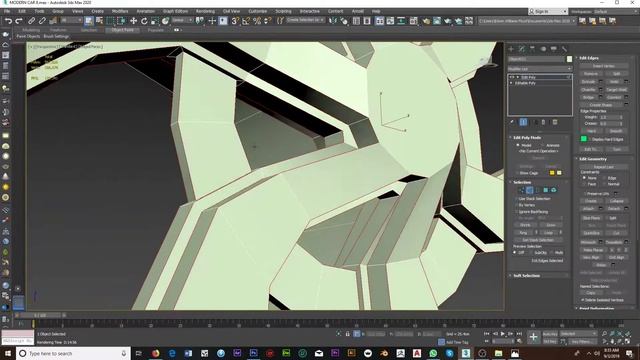Screen dimensions: 640x360
Task: Switch to Edge sub-object selection level
Action: click(529, 190)
